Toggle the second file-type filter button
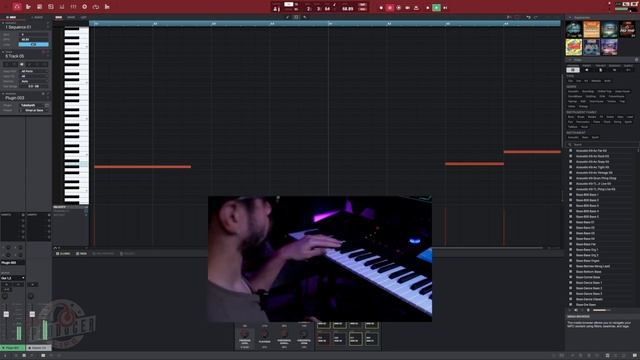The width and height of the screenshot is (640, 360). [x=587, y=70]
